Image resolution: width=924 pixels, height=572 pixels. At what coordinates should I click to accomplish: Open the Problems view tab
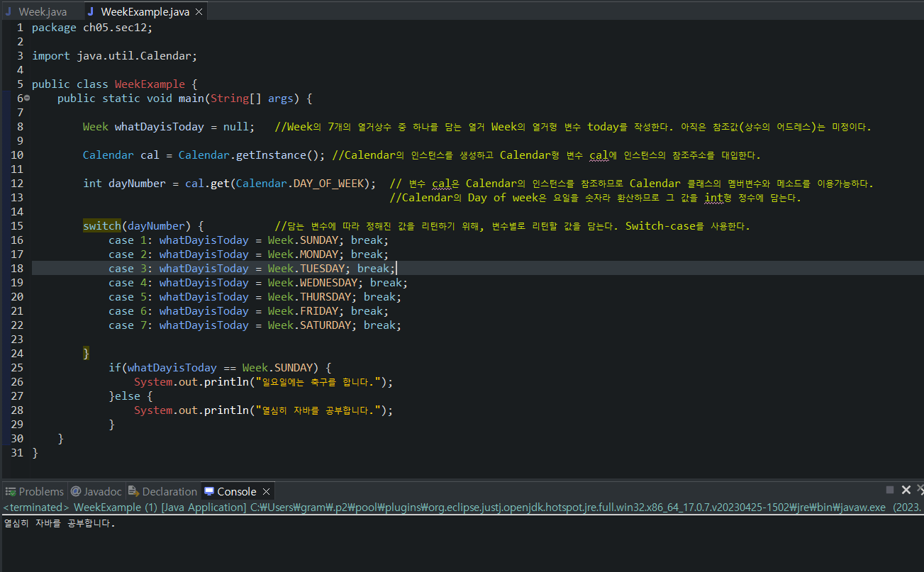35,491
